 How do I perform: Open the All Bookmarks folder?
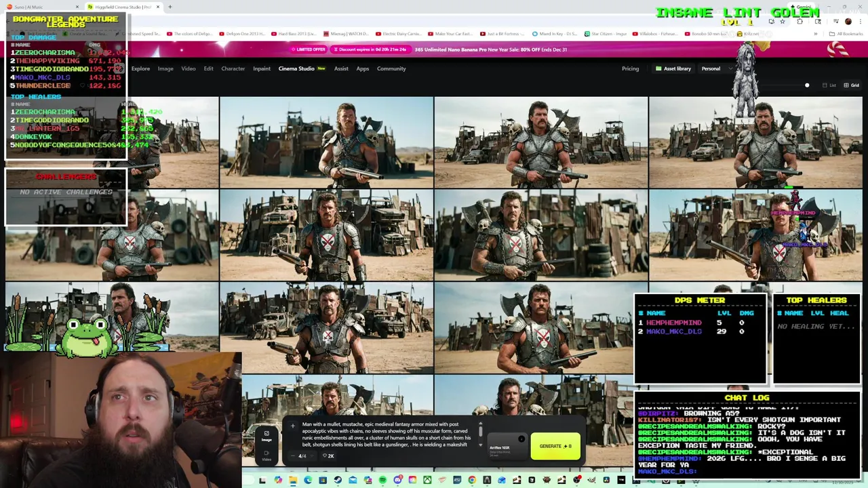click(846, 34)
